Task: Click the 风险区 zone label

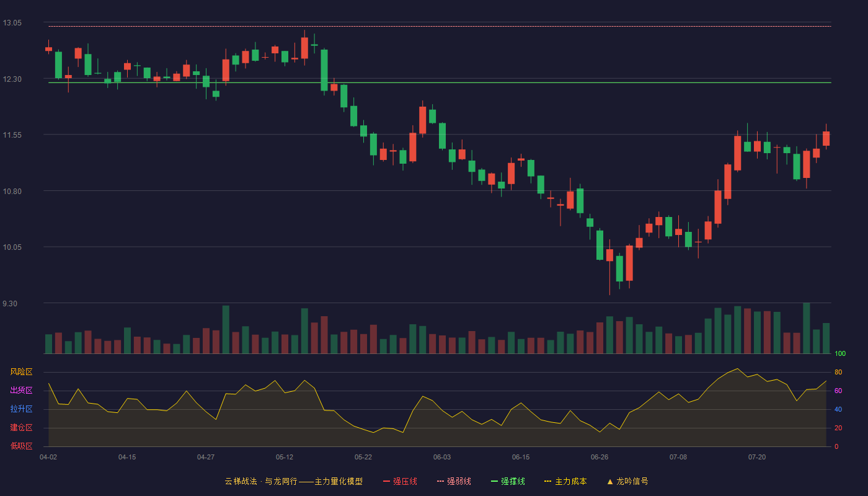Action: pos(21,372)
